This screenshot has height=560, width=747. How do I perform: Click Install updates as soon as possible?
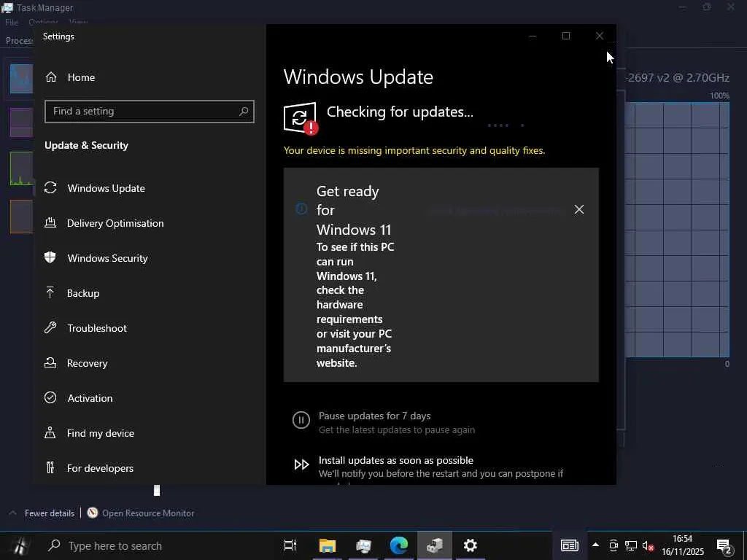point(396,461)
